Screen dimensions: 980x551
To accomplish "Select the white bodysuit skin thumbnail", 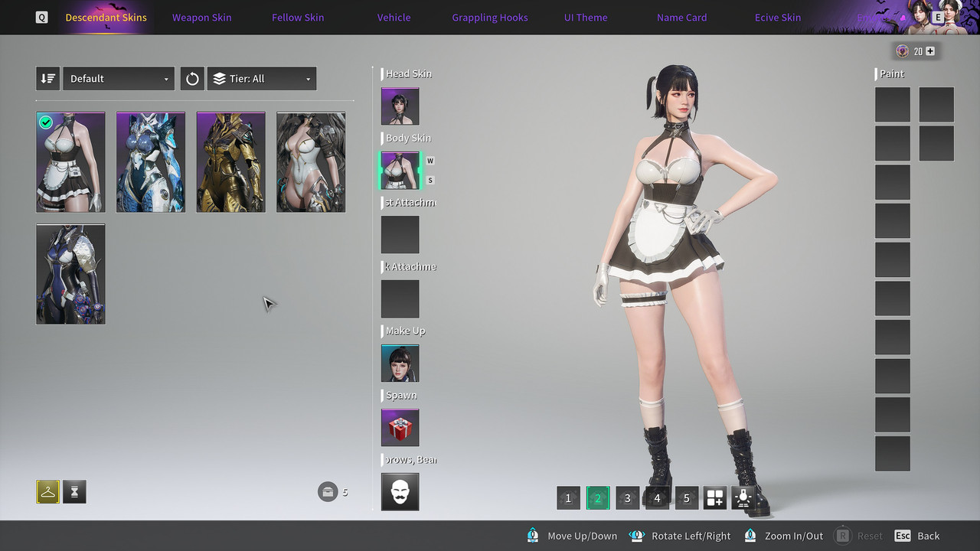I will [x=311, y=162].
